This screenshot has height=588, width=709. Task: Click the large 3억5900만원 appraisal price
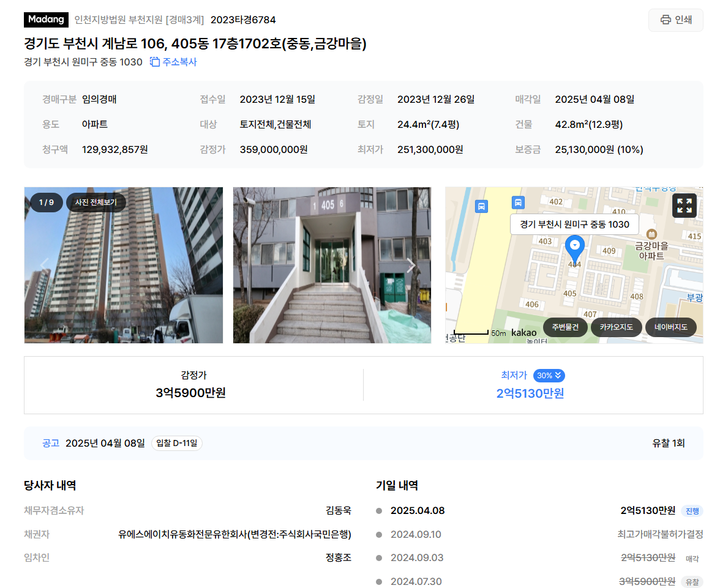coord(191,393)
